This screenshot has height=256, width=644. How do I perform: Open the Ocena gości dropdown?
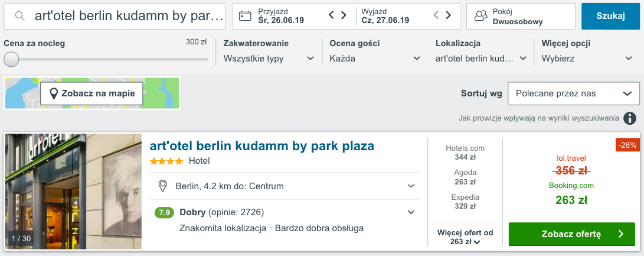[375, 59]
